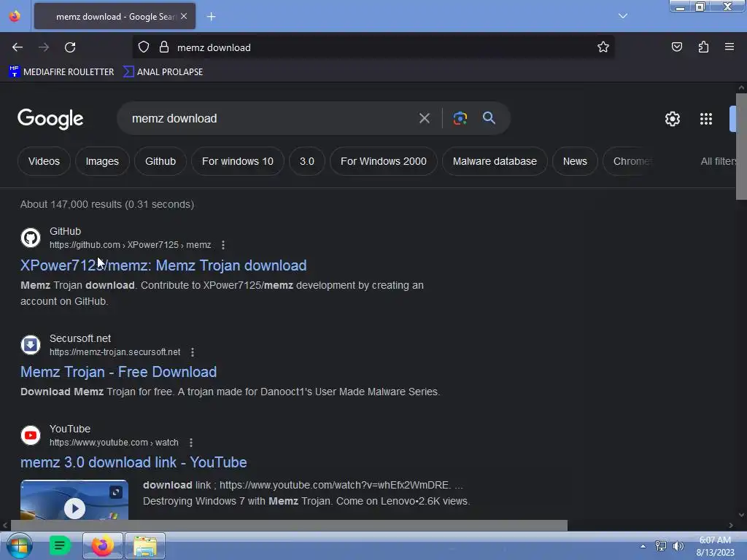Open the list all tabs dropdown
This screenshot has height=560, width=747.
[x=623, y=16]
